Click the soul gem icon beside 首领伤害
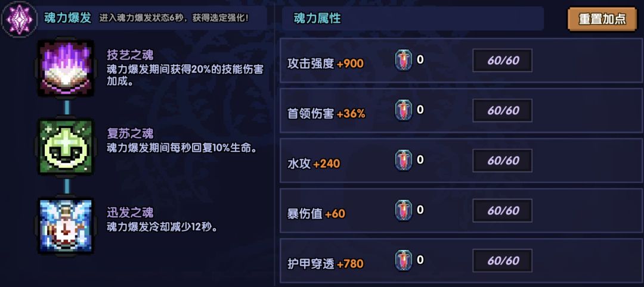The height and width of the screenshot is (287, 644). tap(404, 111)
